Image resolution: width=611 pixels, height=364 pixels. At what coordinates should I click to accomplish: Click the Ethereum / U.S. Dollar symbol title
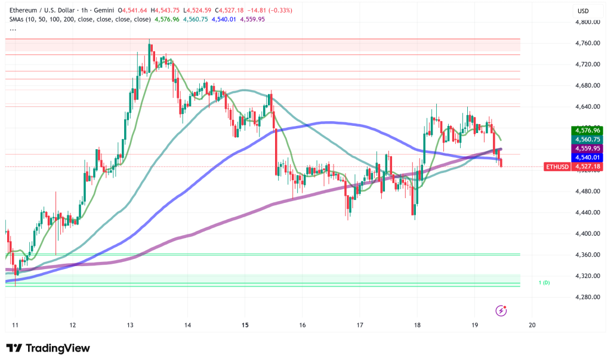pos(42,10)
